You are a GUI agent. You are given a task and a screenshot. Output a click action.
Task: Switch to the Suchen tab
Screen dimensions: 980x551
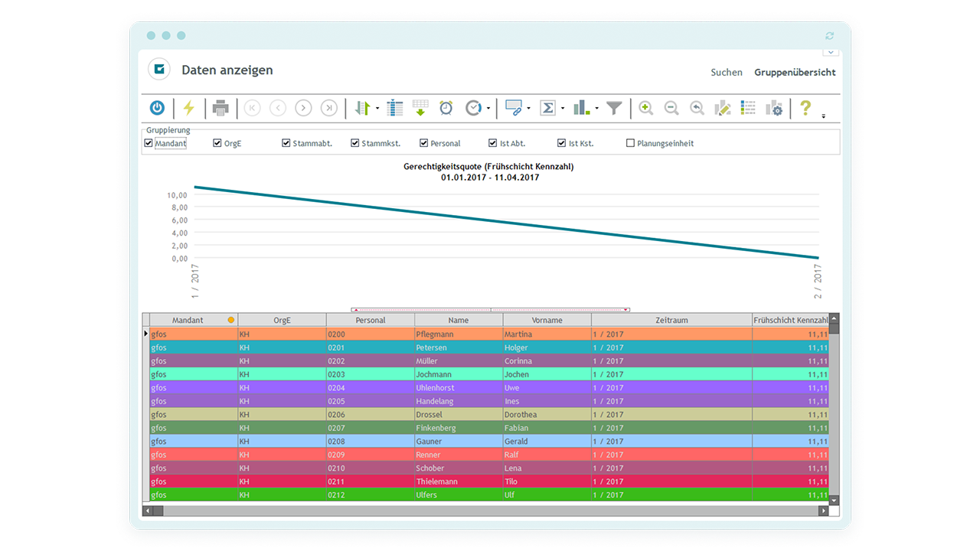726,73
